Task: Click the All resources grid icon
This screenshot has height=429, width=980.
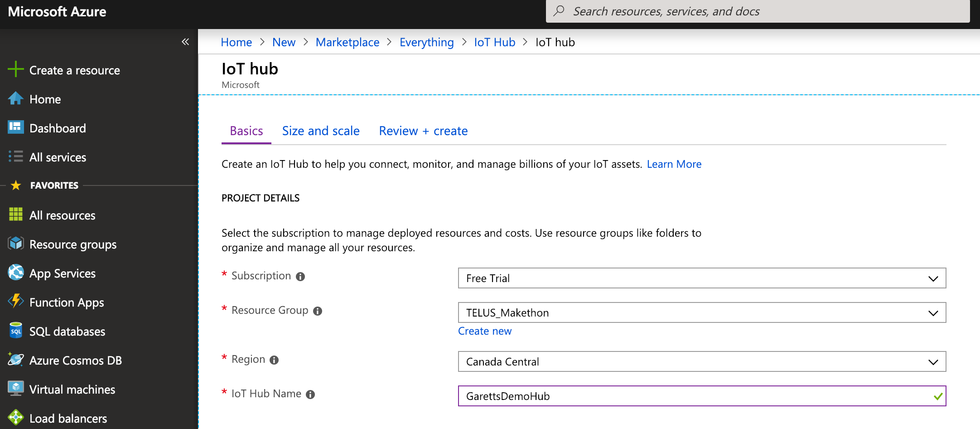Action: point(16,214)
